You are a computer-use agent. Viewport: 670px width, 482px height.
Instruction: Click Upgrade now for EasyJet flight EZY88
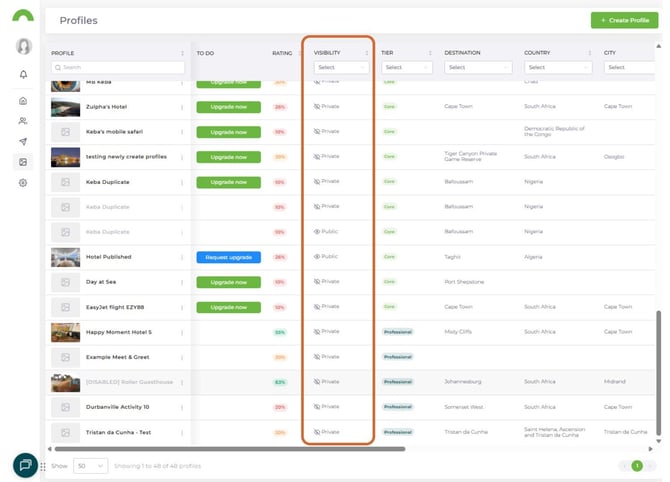point(229,307)
